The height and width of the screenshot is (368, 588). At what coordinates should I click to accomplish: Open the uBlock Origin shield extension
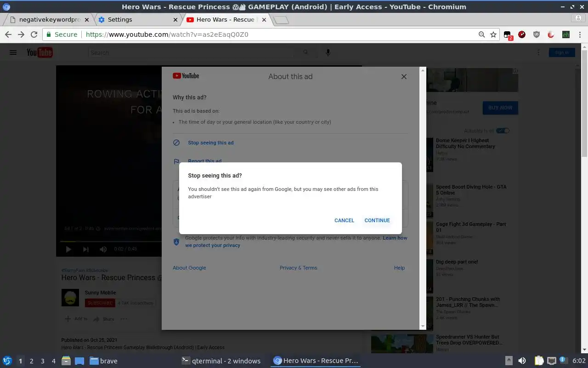pos(537,34)
